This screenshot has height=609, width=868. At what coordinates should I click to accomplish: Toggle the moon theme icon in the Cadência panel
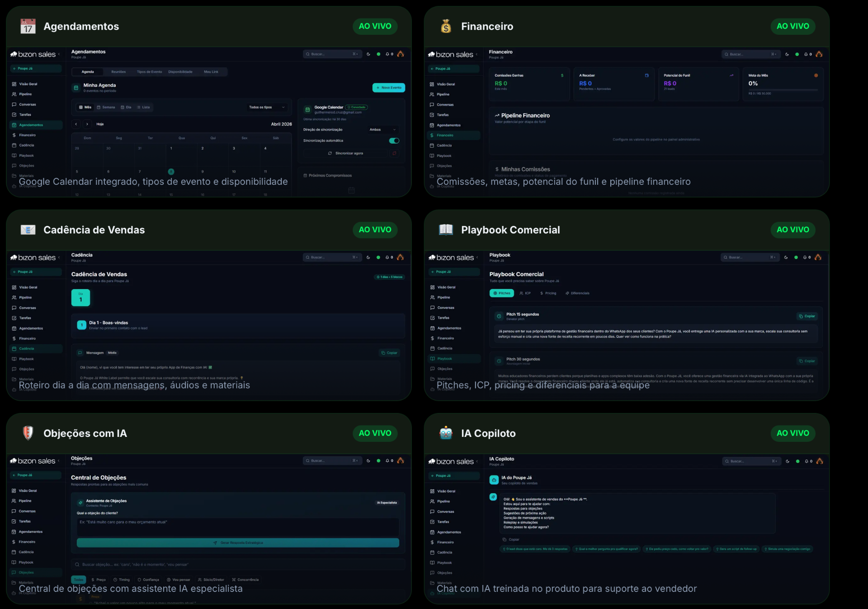pyautogui.click(x=368, y=258)
